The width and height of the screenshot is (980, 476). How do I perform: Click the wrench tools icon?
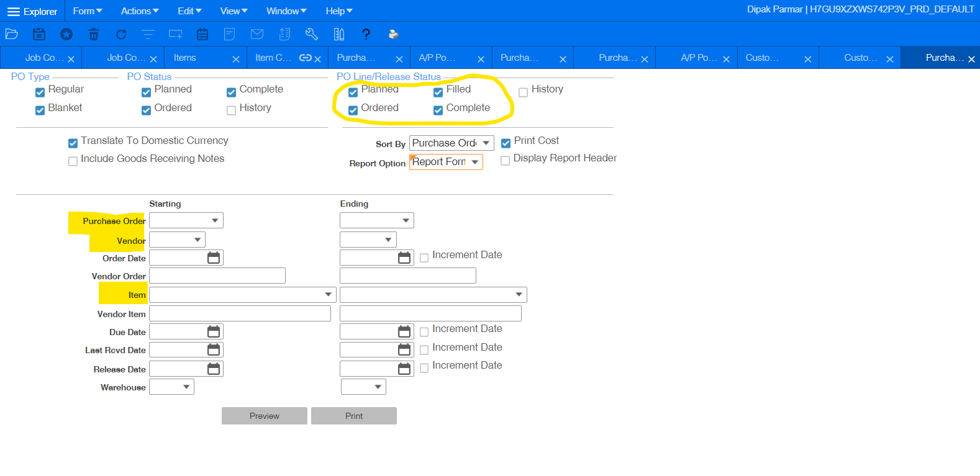(x=312, y=34)
